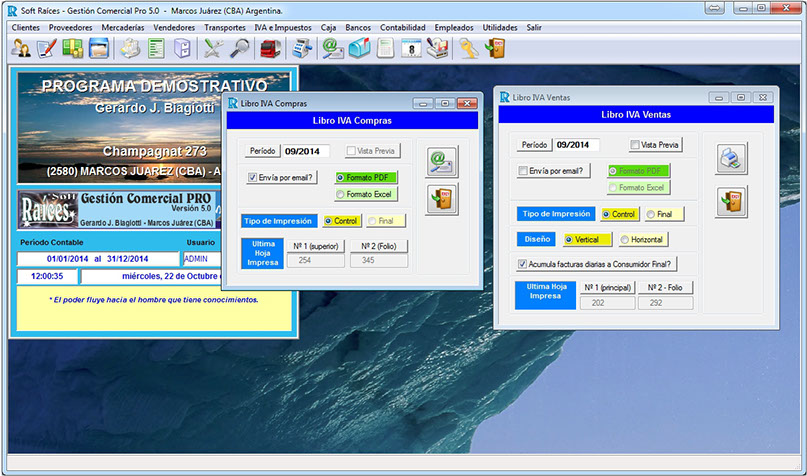This screenshot has height=476, width=807.
Task: Click the exit door icon in Libro IVA Ventas
Action: click(x=732, y=201)
